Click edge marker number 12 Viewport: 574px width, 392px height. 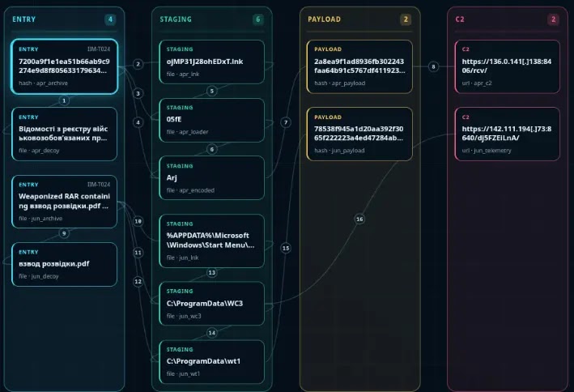(x=138, y=281)
